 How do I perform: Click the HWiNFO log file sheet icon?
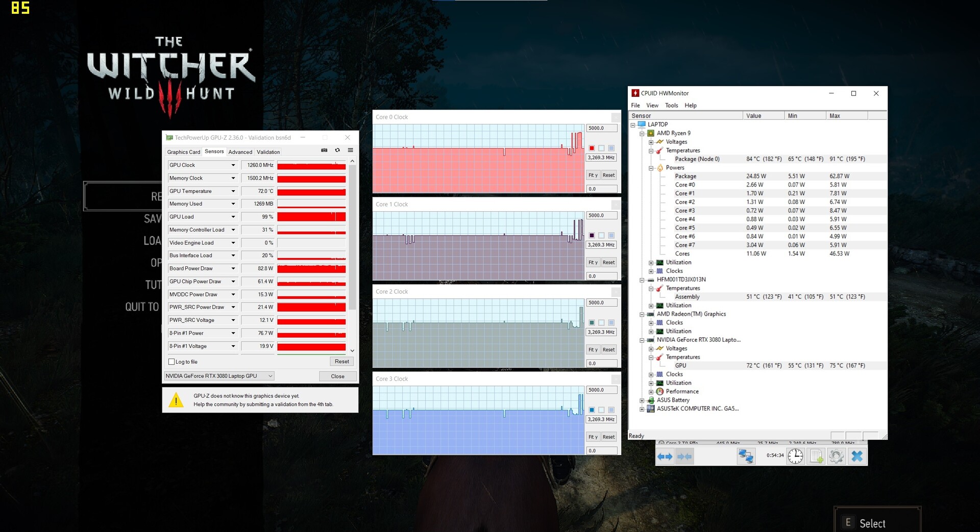pos(816,456)
